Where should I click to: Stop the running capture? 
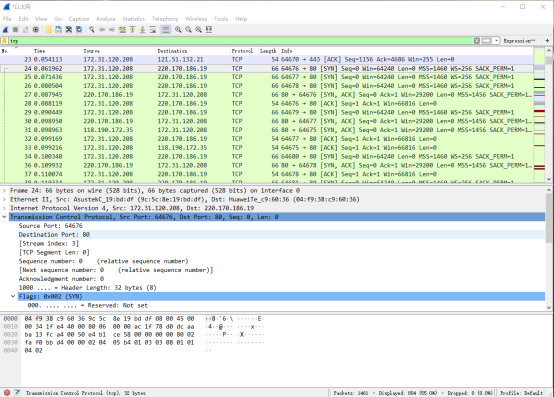[16, 30]
